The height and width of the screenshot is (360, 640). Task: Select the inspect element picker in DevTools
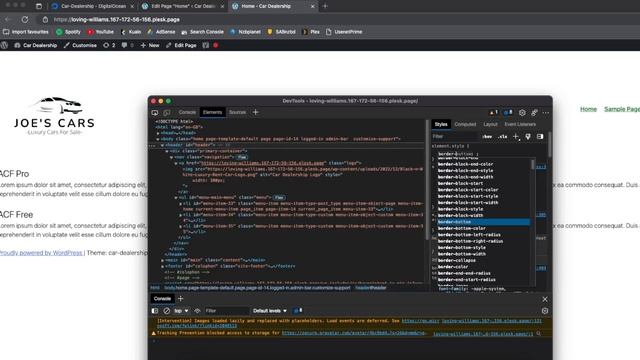click(155, 112)
